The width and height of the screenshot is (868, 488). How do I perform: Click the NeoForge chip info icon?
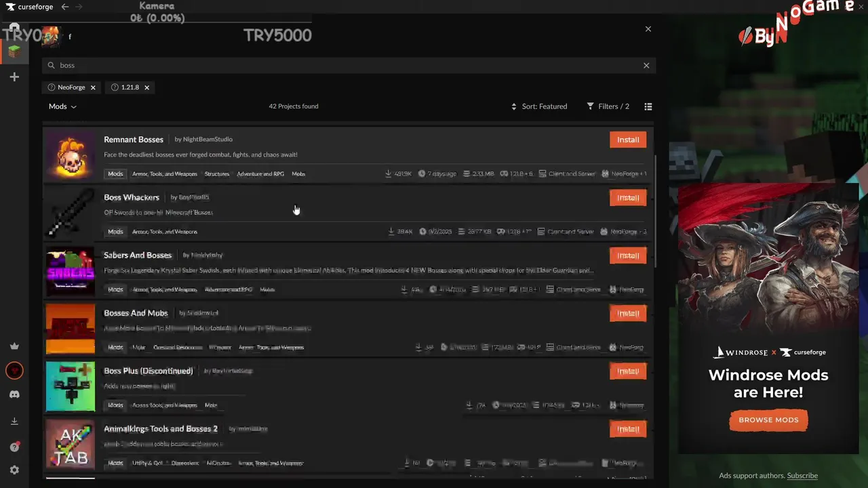[x=52, y=87]
